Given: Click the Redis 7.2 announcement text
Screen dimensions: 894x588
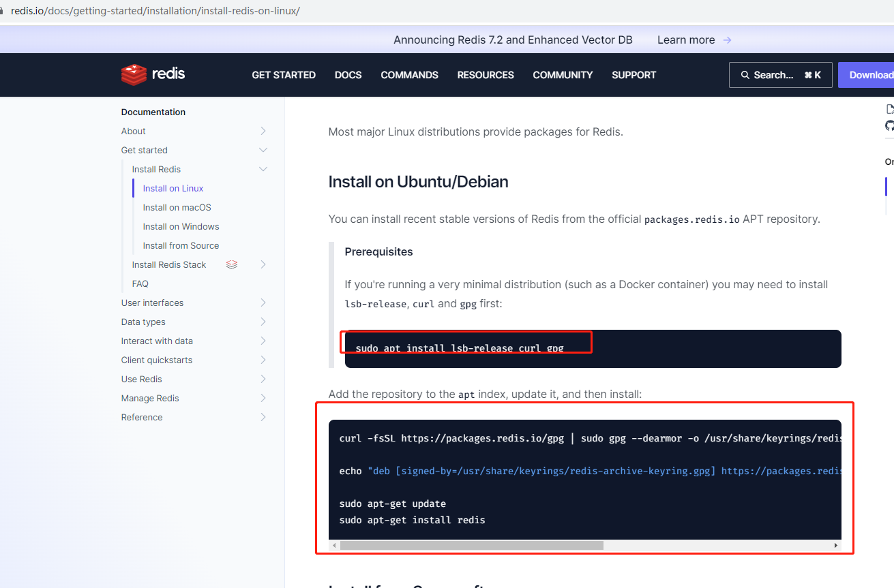Looking at the screenshot, I should [x=513, y=40].
